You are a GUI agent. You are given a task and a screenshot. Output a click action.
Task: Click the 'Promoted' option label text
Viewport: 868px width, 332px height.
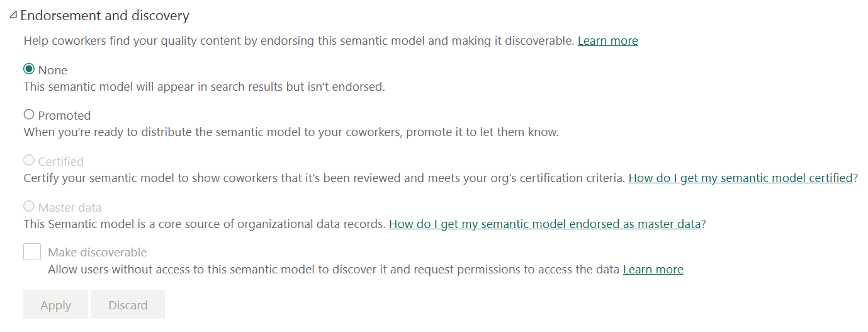point(64,116)
